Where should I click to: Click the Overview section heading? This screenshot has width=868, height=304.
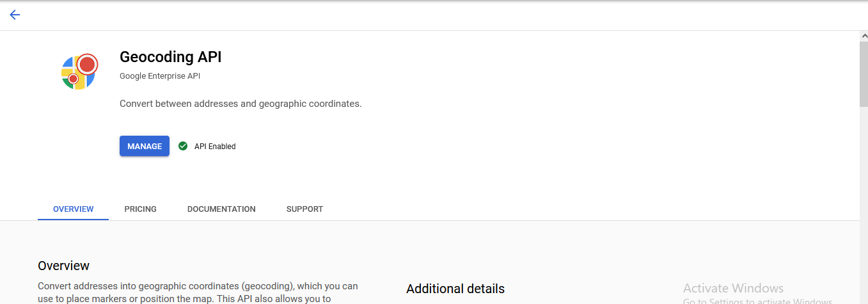click(63, 266)
